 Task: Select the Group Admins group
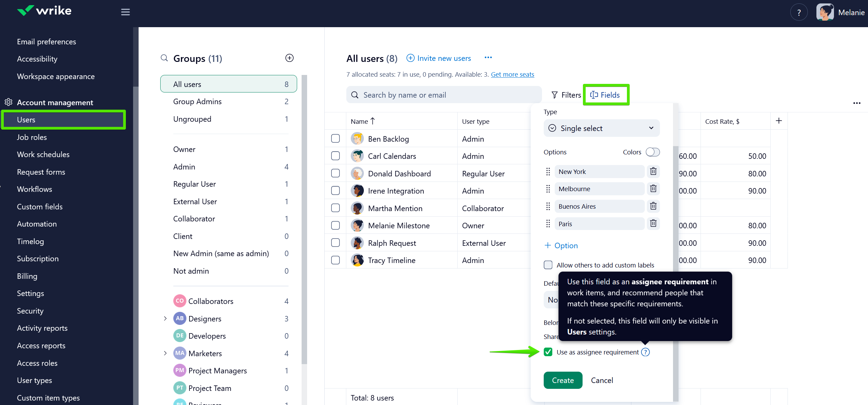[197, 102]
